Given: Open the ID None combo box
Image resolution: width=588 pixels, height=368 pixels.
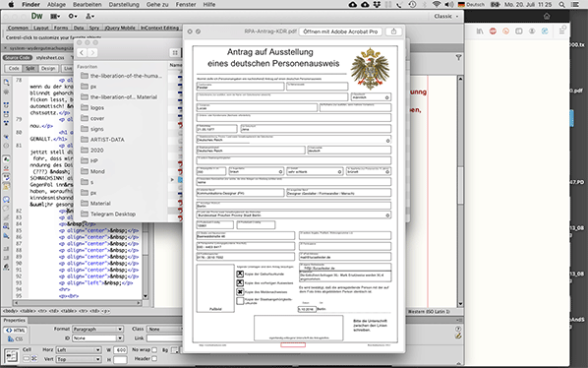Looking at the screenshot, I should click(x=97, y=338).
